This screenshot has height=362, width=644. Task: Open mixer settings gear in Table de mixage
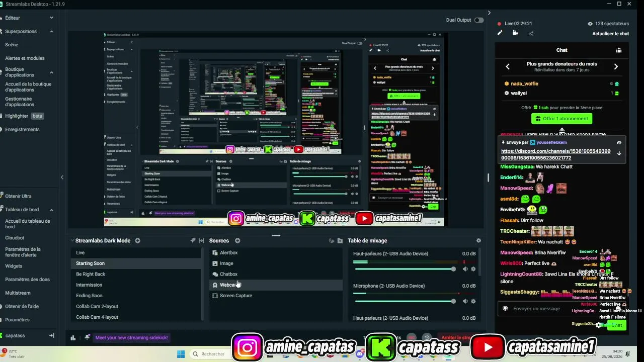[x=478, y=241]
